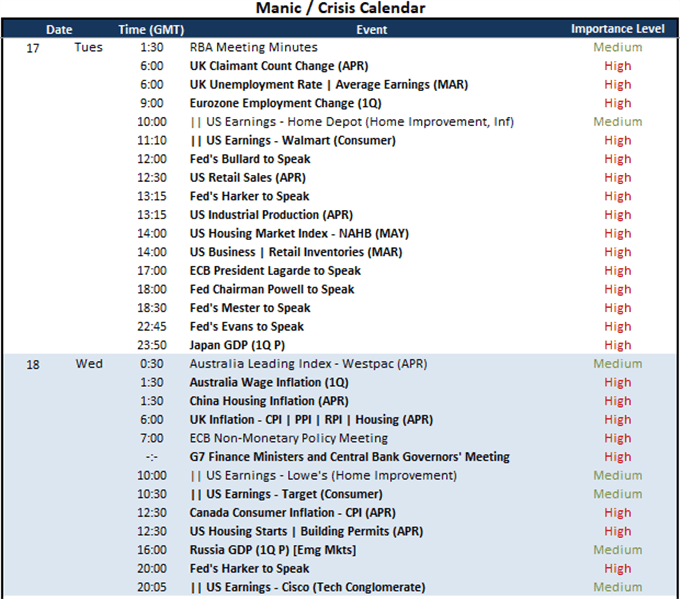Select 'ECB Non-Monetary Policy Meeting' event
Screen dimensions: 680x599
[x=288, y=439]
